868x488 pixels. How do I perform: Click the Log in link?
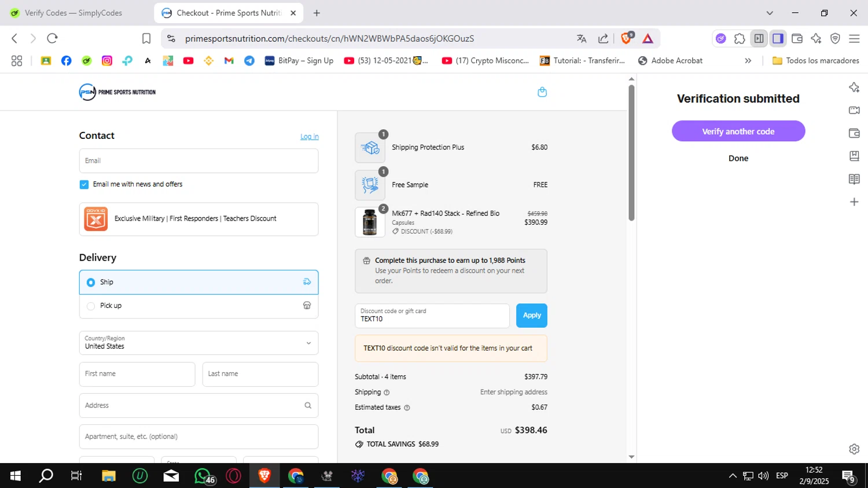pos(310,137)
